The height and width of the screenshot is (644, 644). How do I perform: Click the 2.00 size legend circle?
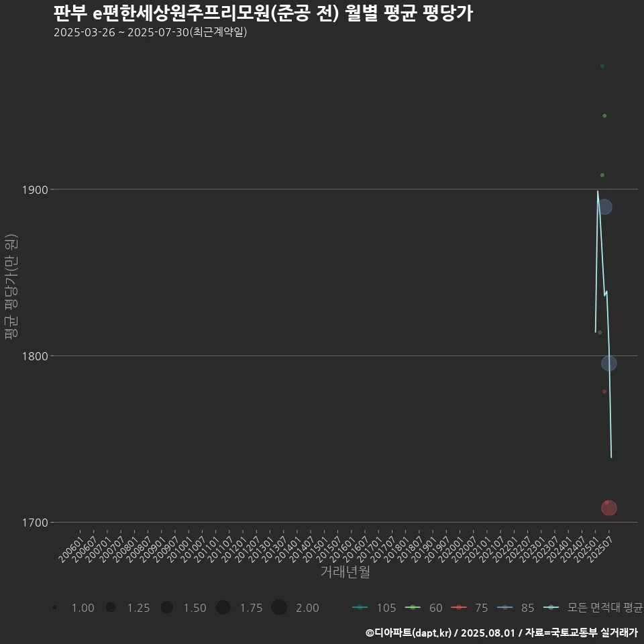pyautogui.click(x=279, y=607)
